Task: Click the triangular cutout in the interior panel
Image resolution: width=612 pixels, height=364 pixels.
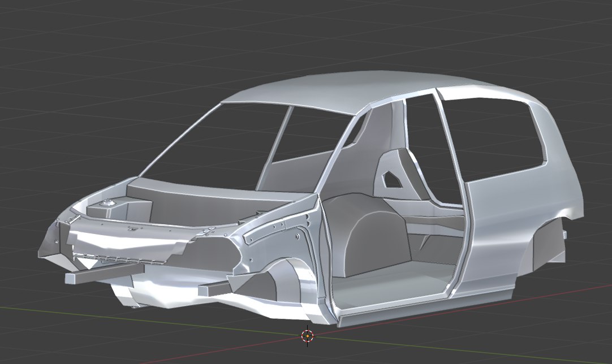Action: coord(393,179)
